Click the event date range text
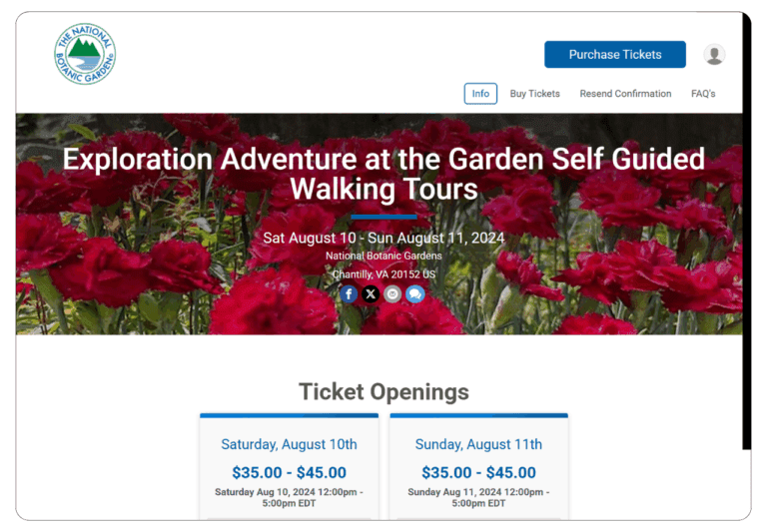This screenshot has width=767, height=532. pos(383,238)
